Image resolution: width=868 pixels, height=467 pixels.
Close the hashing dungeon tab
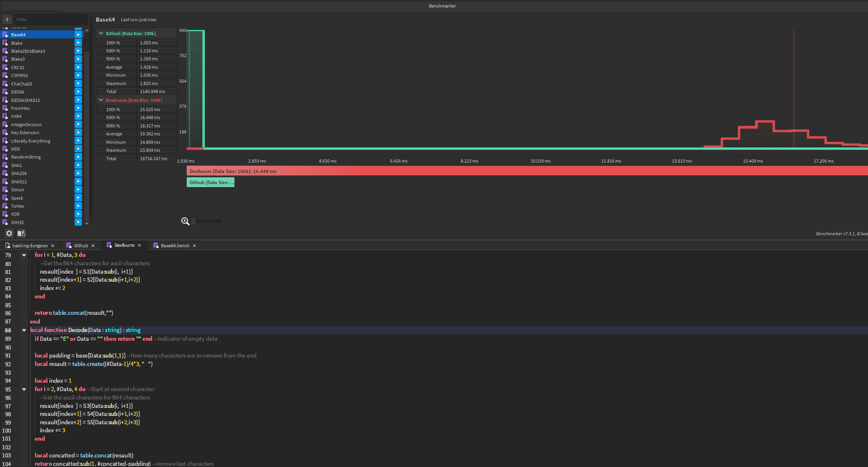53,246
